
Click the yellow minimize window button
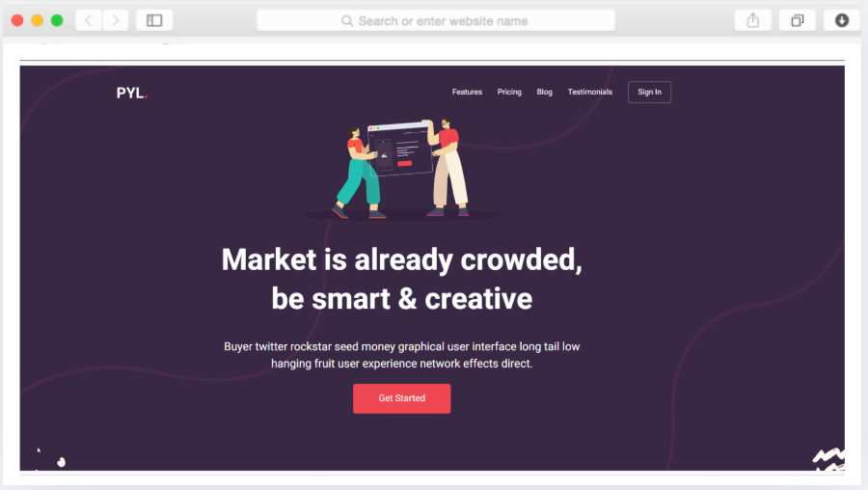click(37, 20)
